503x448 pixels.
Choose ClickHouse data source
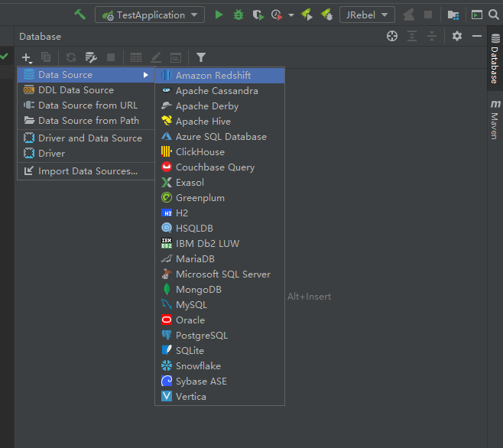[219, 152]
